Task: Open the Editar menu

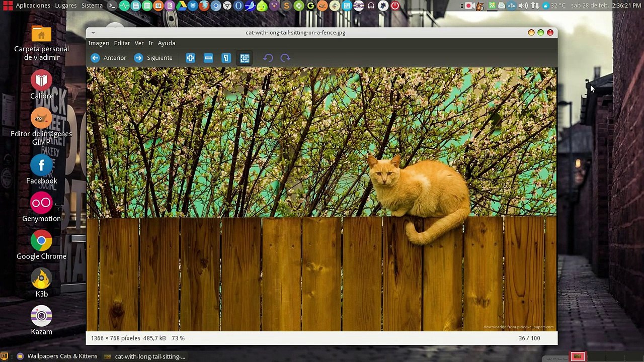Action: coord(122,43)
